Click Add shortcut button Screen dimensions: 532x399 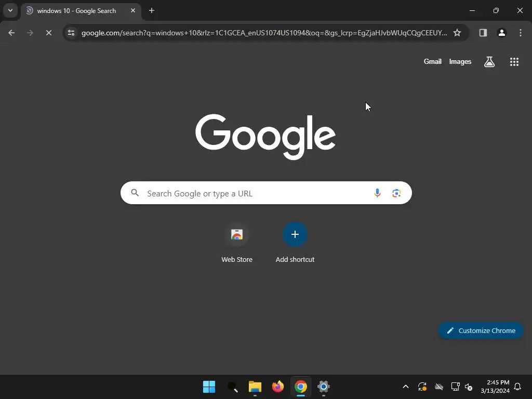295,243
